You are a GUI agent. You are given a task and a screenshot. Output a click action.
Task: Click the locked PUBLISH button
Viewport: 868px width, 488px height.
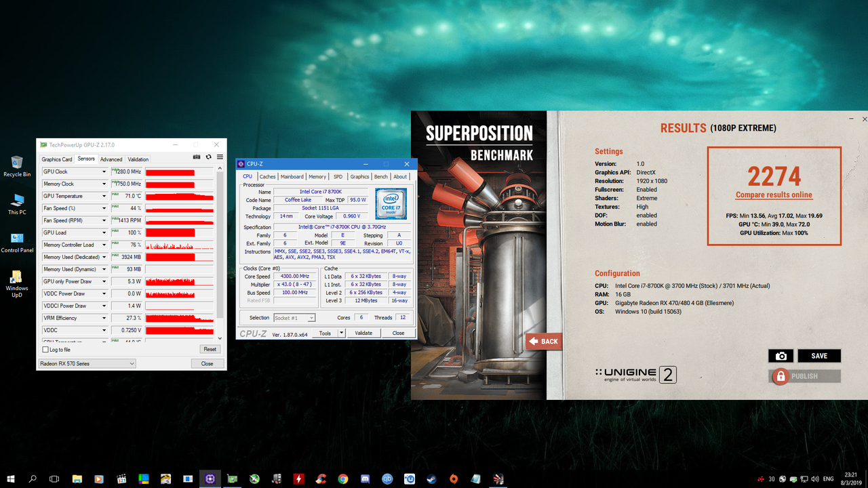(x=805, y=376)
